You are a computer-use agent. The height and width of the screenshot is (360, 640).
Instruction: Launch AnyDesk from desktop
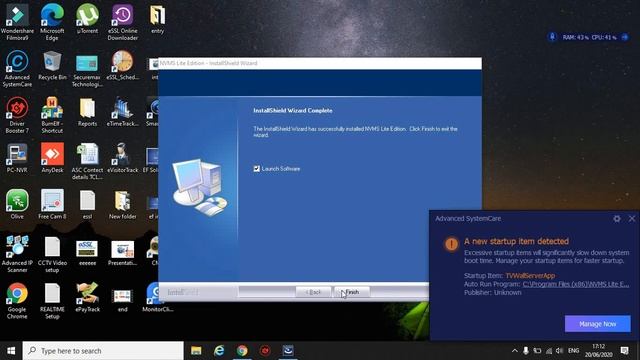(x=52, y=158)
